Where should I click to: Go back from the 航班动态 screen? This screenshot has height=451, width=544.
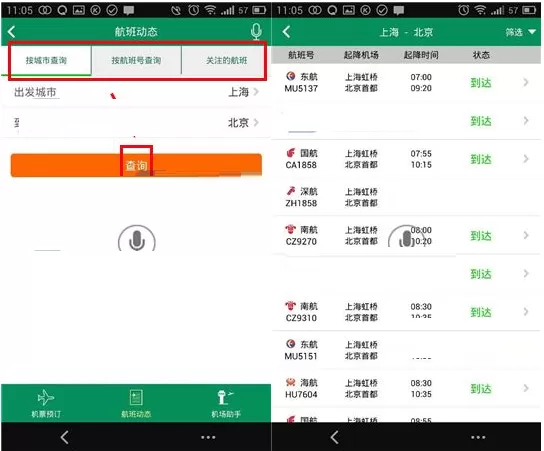click(11, 32)
